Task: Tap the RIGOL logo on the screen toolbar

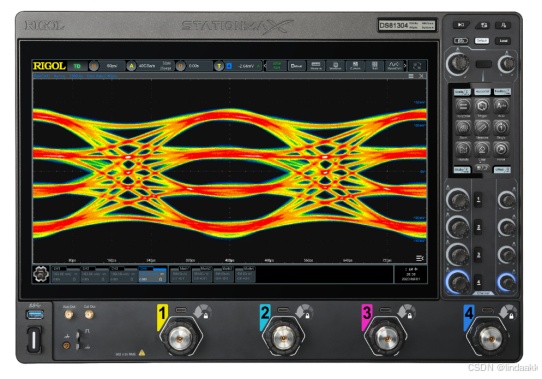Action: coord(49,66)
